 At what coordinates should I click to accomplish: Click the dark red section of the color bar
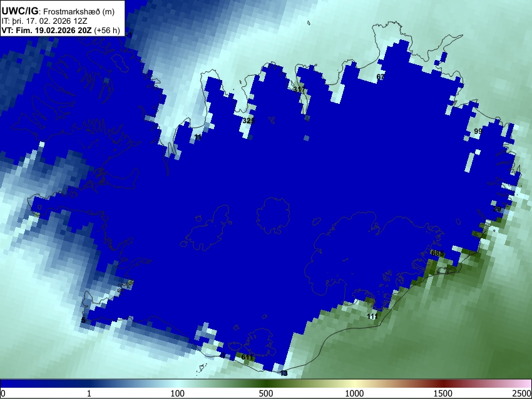pyautogui.click(x=443, y=384)
